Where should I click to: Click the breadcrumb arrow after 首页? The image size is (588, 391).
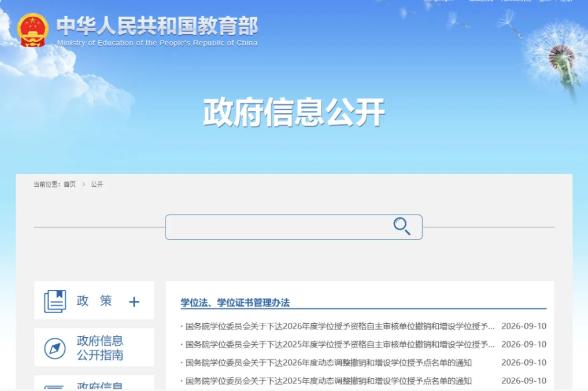84,185
